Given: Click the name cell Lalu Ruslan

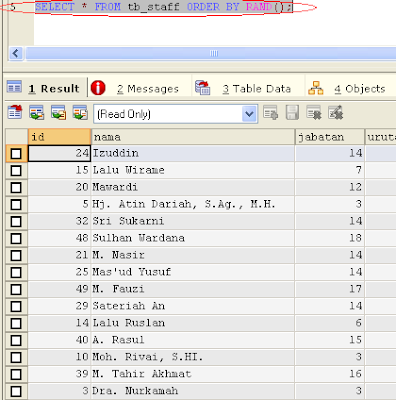Looking at the screenshot, I should [193, 323].
